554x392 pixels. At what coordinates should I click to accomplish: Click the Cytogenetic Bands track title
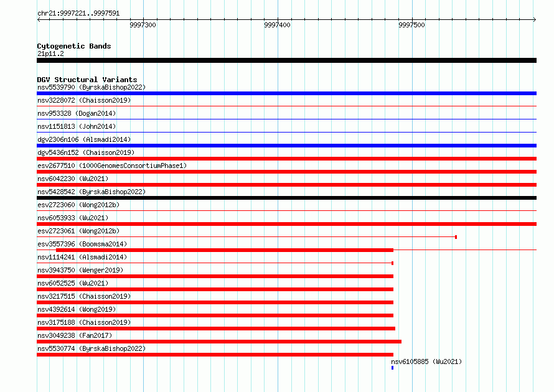tap(74, 46)
